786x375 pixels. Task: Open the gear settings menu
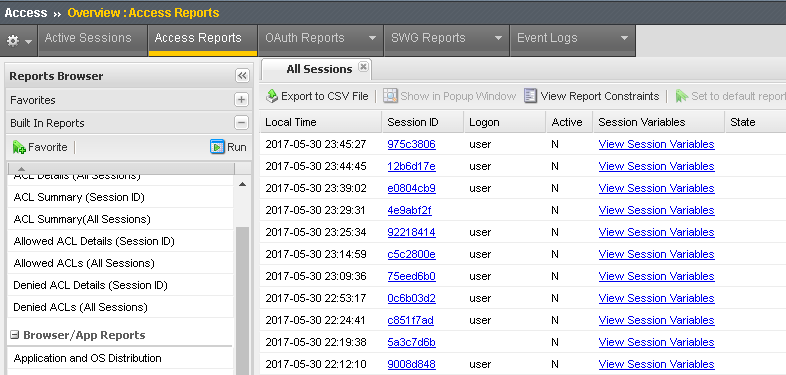(x=19, y=41)
